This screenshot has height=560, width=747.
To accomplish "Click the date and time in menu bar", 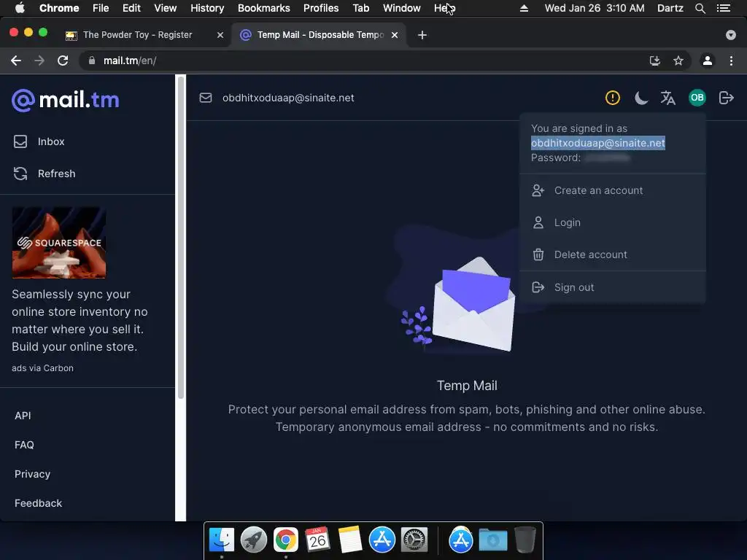I will [x=595, y=8].
